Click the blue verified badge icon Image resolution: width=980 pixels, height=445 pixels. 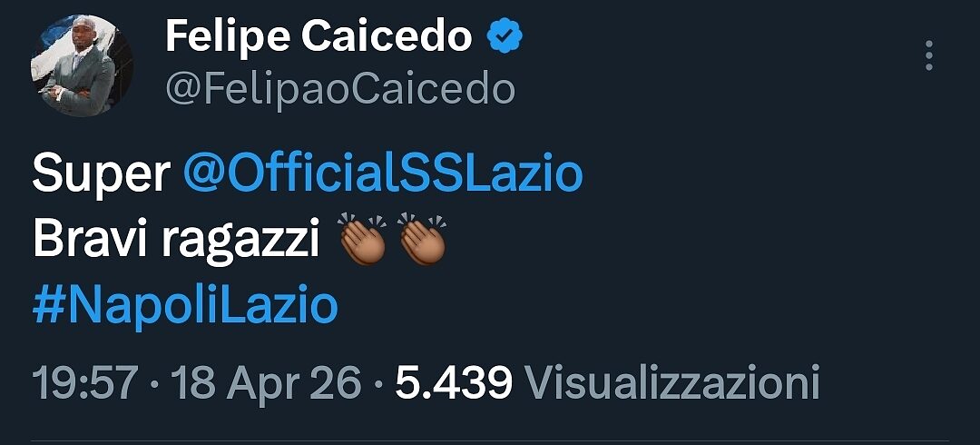point(505,36)
